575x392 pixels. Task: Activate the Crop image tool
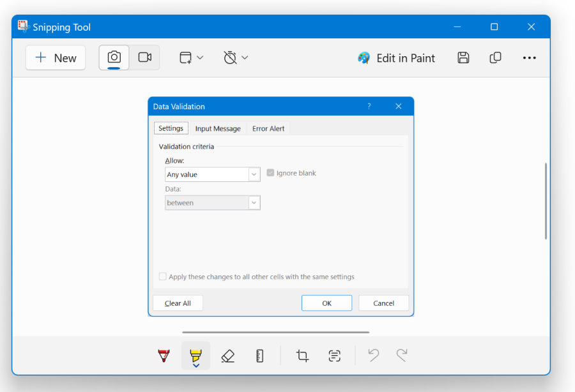pyautogui.click(x=302, y=356)
